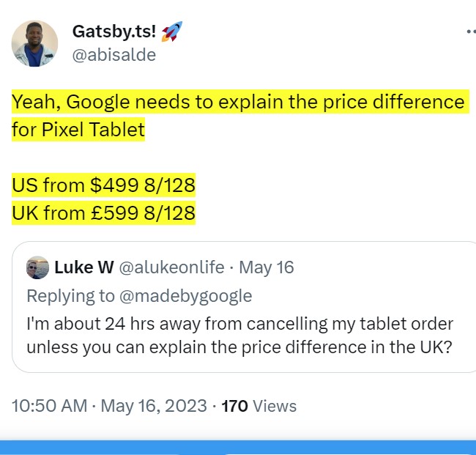Open the more options ellipsis menu
The image size is (476, 455).
pos(470,32)
